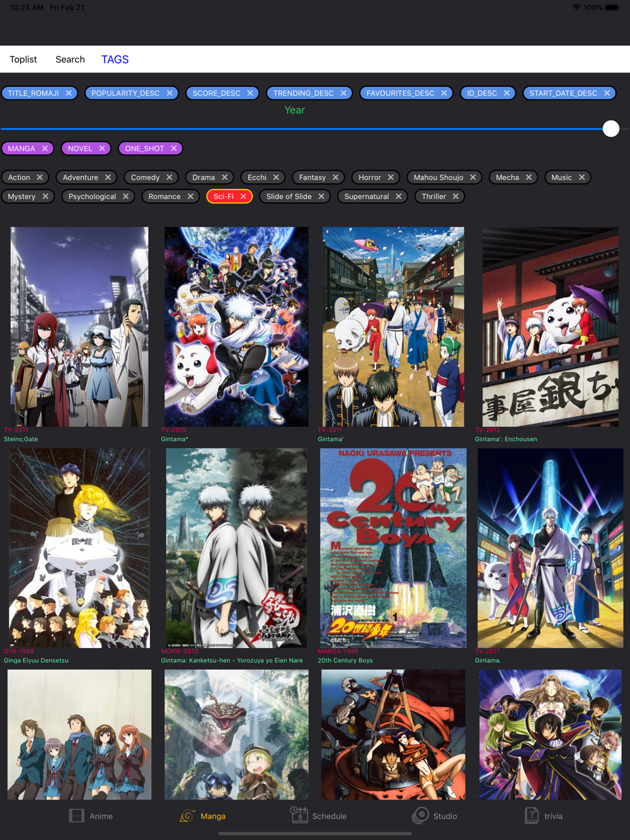Screen dimensions: 630x840
Task: Open the Gintama. TV-2017 poster
Action: 550,548
